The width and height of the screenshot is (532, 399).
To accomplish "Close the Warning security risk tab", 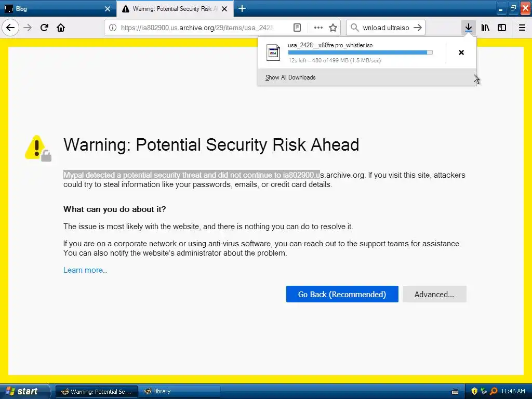I will click(x=224, y=9).
